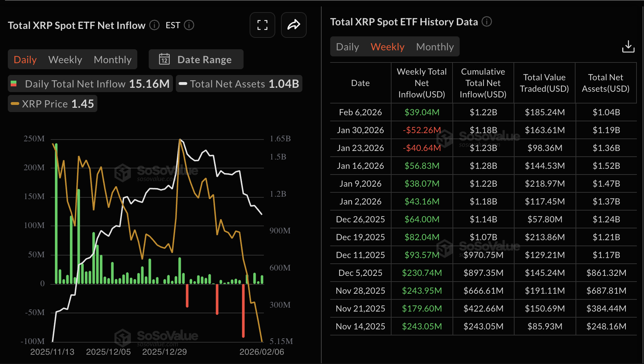Click the red legend color swatch square
Viewport: 644px width, 364px height.
tap(14, 84)
